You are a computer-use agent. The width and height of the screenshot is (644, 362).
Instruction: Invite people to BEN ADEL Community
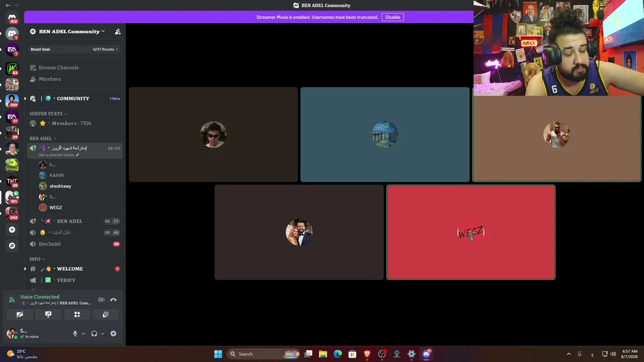[x=118, y=32]
